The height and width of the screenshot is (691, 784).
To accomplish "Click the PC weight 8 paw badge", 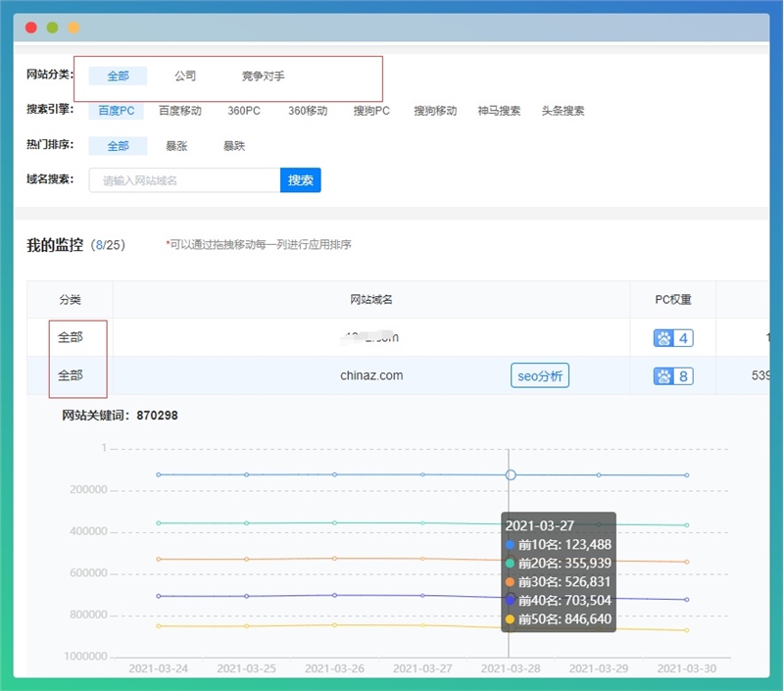I will 673,375.
